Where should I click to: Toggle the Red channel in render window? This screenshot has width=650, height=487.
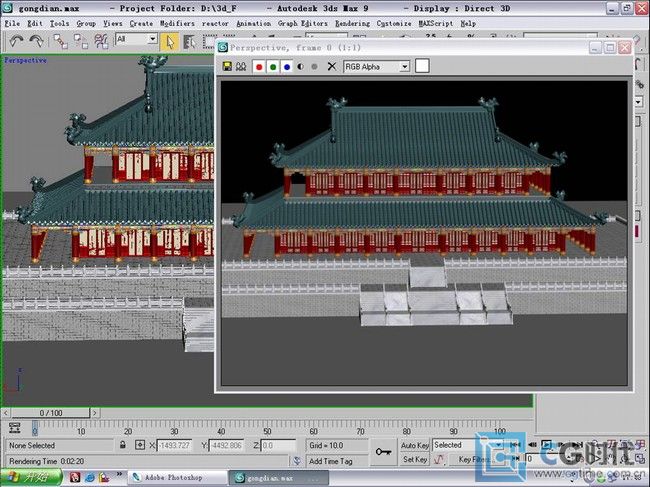[259, 66]
